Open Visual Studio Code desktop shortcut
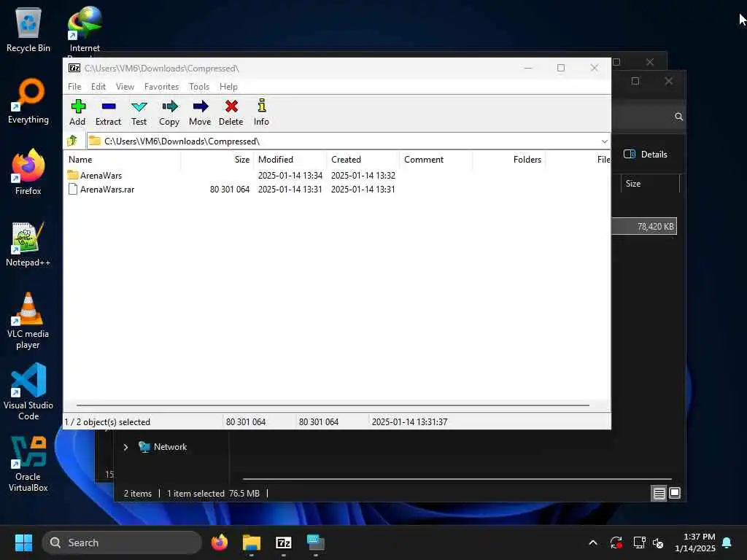The image size is (747, 560). point(28,392)
